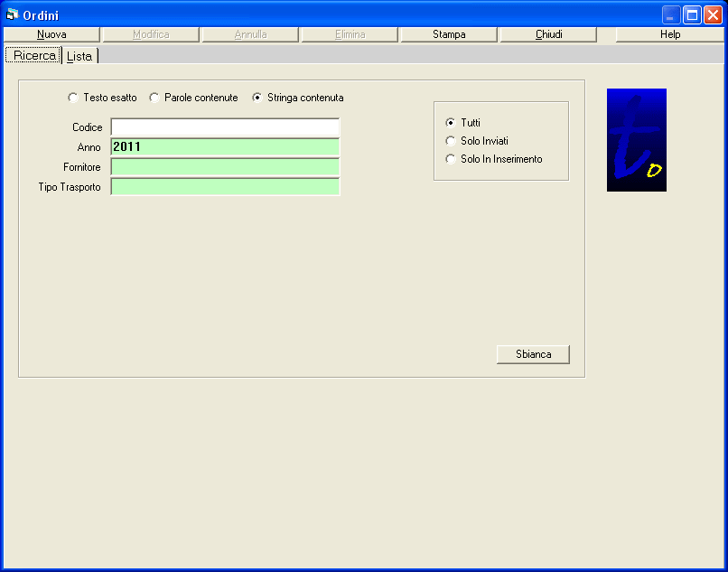The image size is (728, 572).
Task: Click into the Codice input field
Action: point(225,127)
